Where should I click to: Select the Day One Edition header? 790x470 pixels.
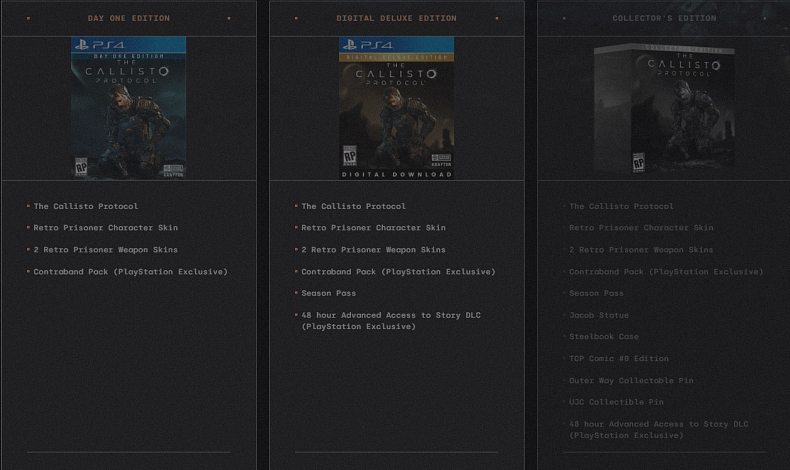pos(128,18)
